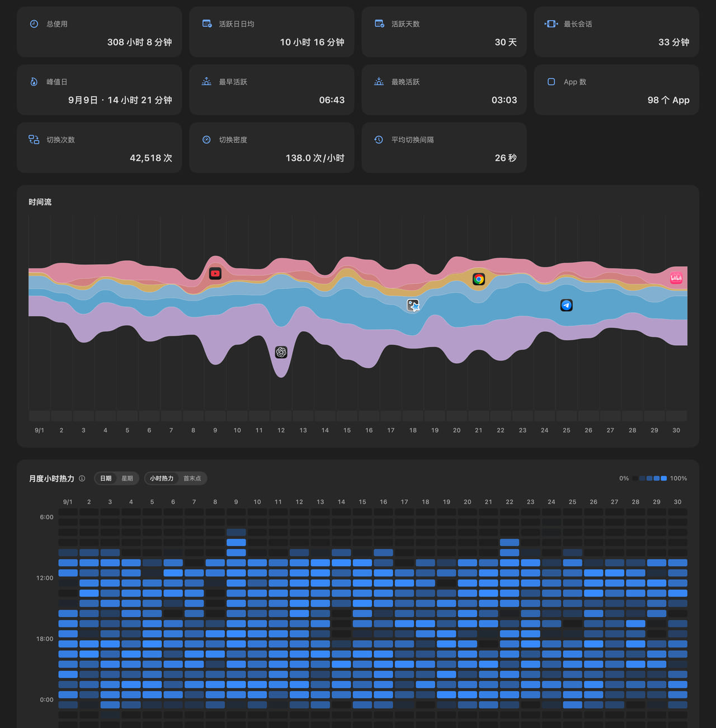Click the brightest blue legend swatch near 100%
This screenshot has width=716, height=728.
664,478
